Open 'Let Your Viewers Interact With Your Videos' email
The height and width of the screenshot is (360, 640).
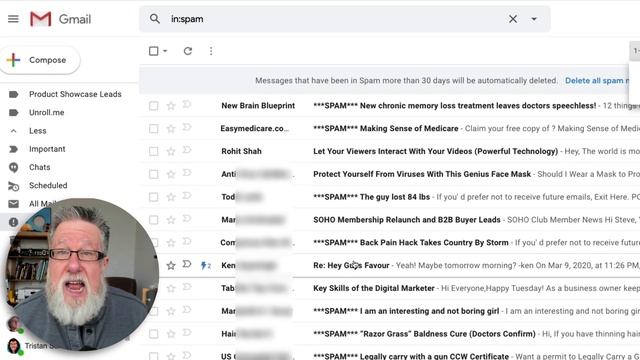(x=436, y=151)
